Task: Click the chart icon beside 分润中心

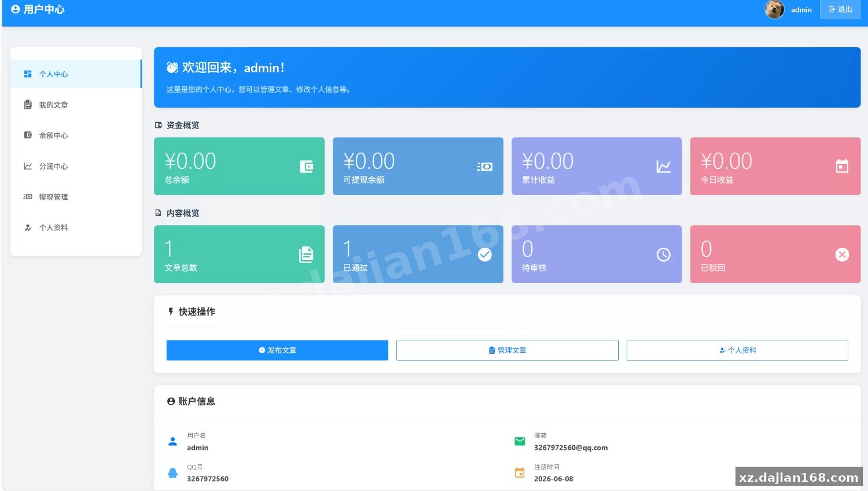Action: [x=28, y=166]
